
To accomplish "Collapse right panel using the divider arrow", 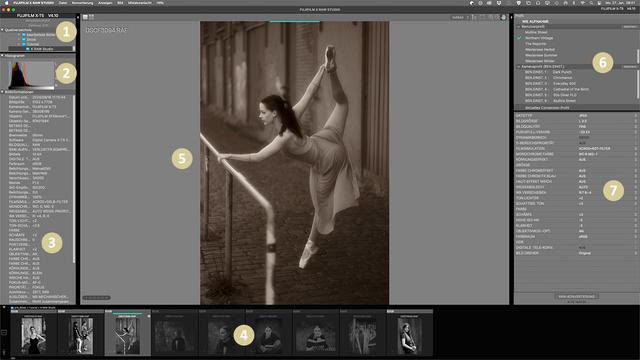I will click(511, 18).
